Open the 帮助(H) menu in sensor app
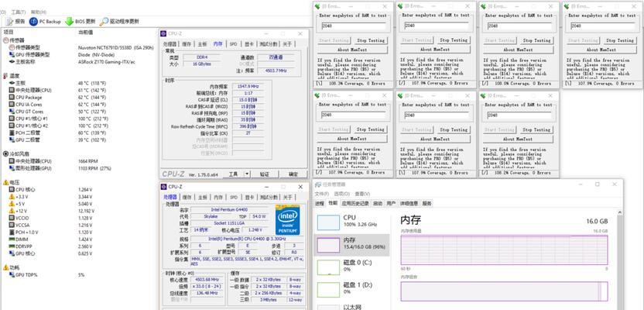644x310 pixels. pyautogui.click(x=39, y=12)
